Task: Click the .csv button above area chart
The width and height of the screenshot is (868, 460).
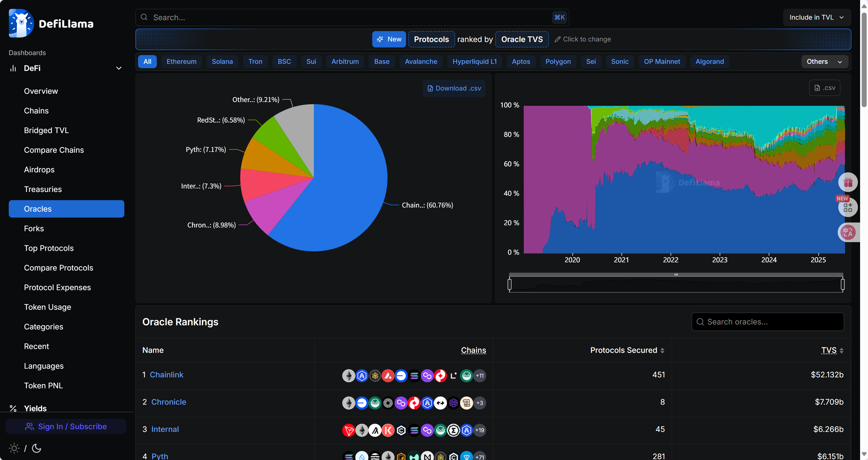Action: coord(825,88)
